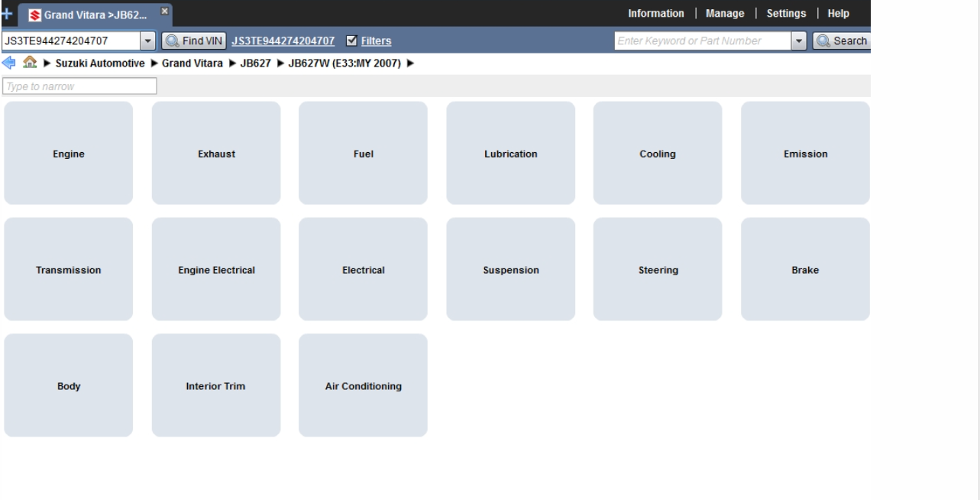Select JB627 in the breadcrumb
The height and width of the screenshot is (500, 980).
(256, 63)
